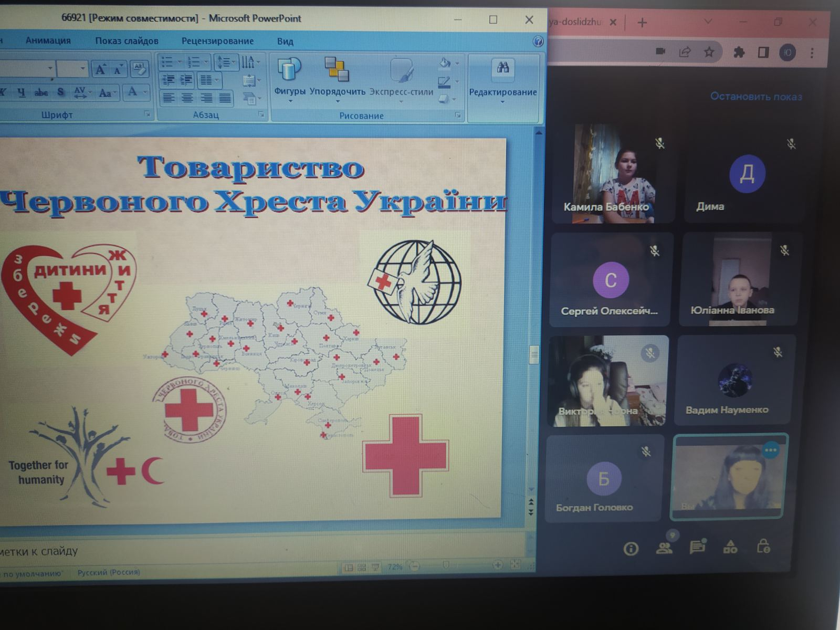
Task: Open Вид ribbon tab
Action: click(x=285, y=41)
